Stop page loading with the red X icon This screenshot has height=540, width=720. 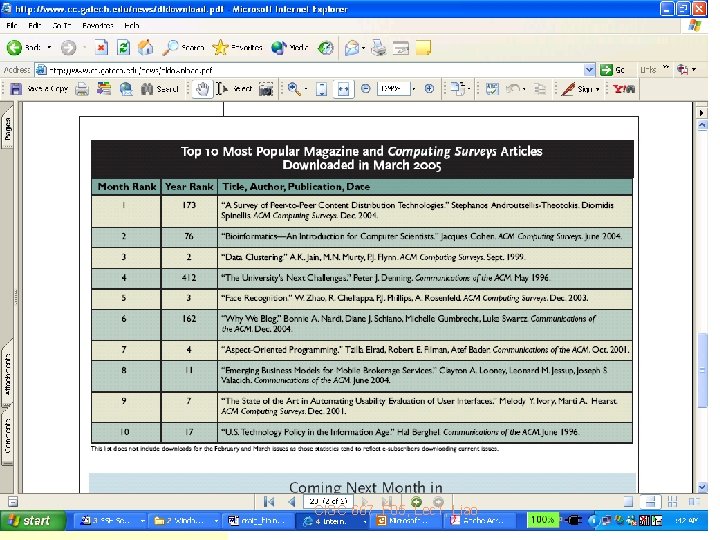(101, 47)
